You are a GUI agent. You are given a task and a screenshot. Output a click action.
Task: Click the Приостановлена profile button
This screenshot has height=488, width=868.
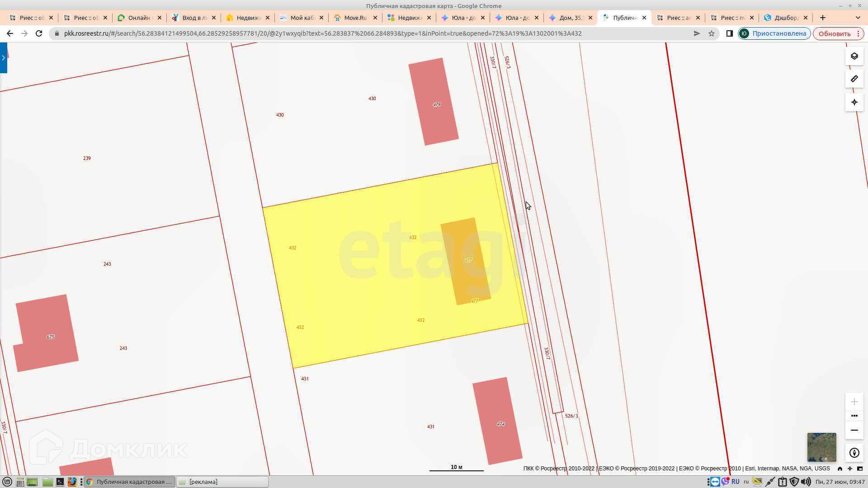coord(774,33)
